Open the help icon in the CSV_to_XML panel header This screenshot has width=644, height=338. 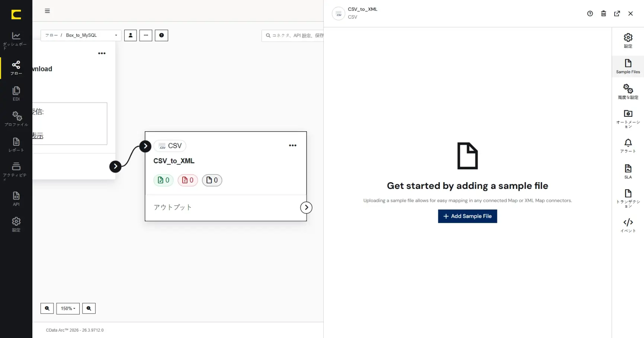coord(590,13)
